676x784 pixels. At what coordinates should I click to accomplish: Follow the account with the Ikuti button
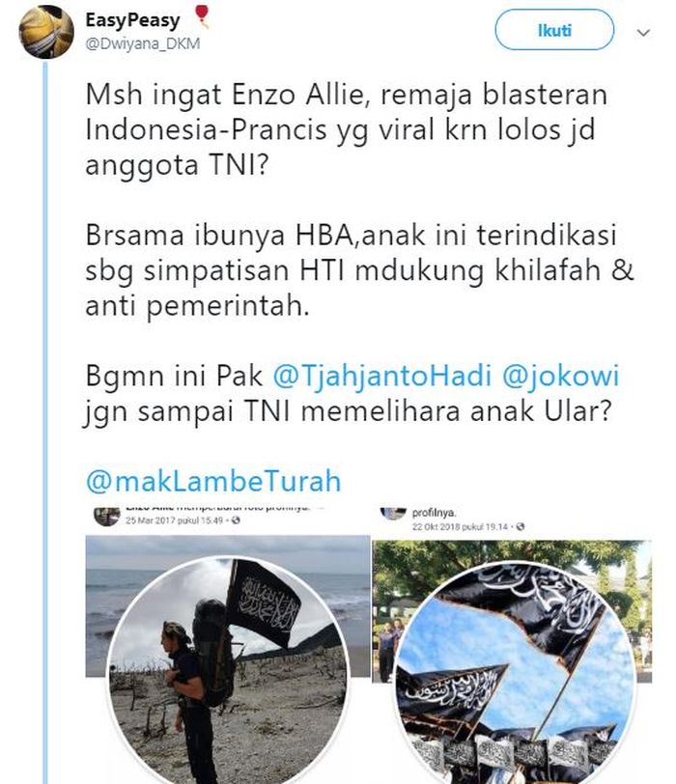(x=554, y=30)
